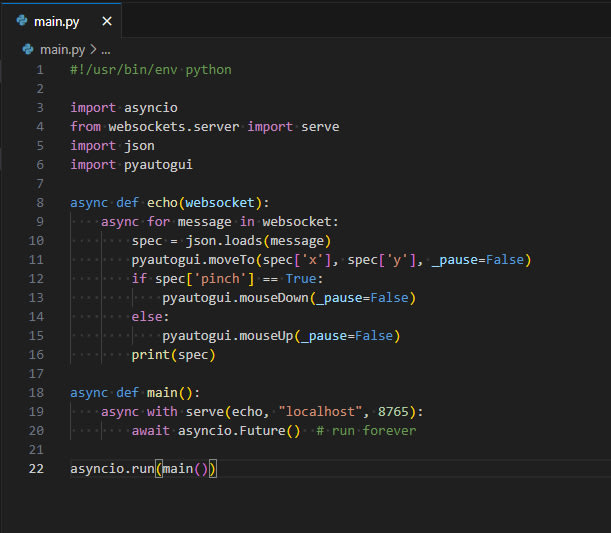The image size is (611, 533).
Task: Click pyautogui in the import statement on line 6
Action: pyautogui.click(x=158, y=165)
